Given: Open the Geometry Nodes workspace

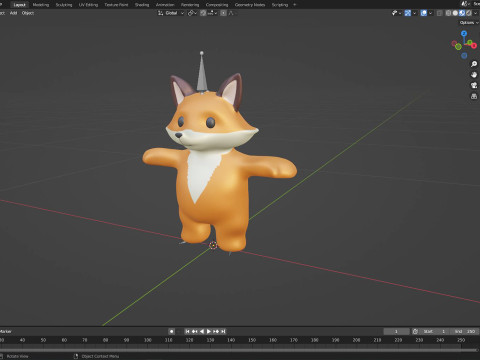Looking at the screenshot, I should coord(250,5).
